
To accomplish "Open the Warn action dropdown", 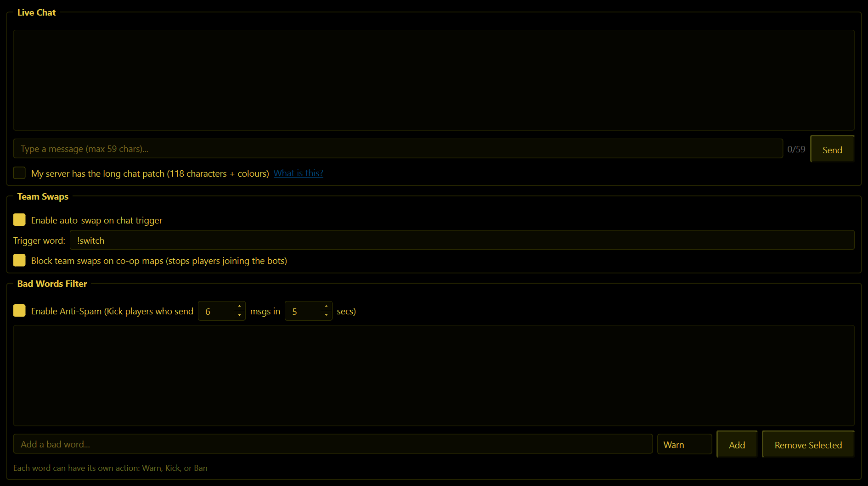I will click(684, 444).
